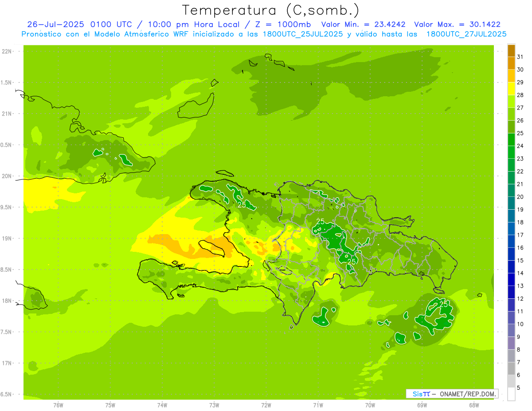This screenshot has width=532, height=411.
Task: Click the title "Temperatura (C,somb.)"
Action: [x=271, y=10]
